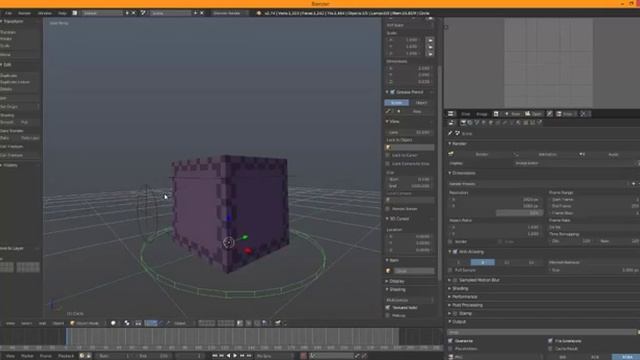Open the Set Origin dropdown
This screenshot has width=640, height=360.
tap(20, 107)
